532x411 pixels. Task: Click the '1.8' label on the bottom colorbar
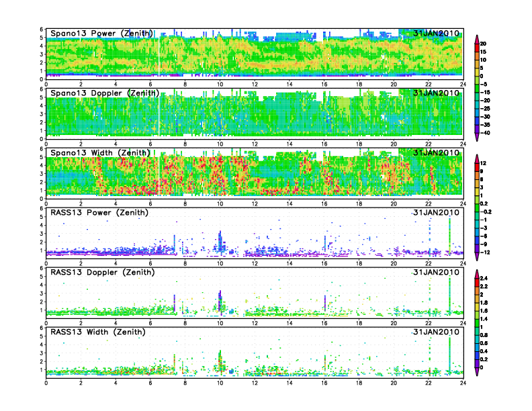pos(484,303)
